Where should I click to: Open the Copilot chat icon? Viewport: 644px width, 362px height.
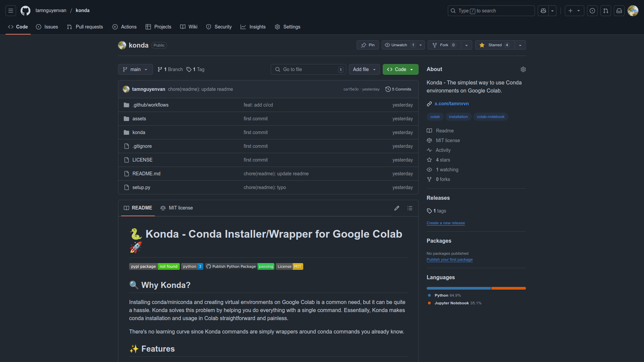(543, 11)
